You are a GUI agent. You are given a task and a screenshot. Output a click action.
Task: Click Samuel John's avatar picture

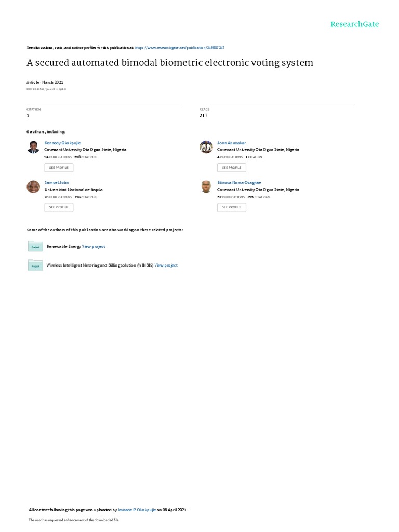33,187
